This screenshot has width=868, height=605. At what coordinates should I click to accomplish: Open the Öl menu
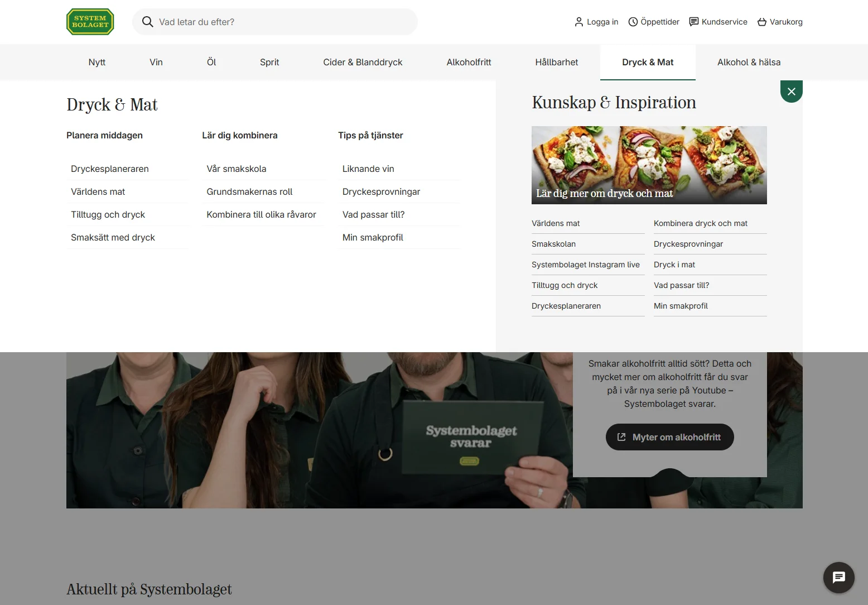[x=211, y=62]
